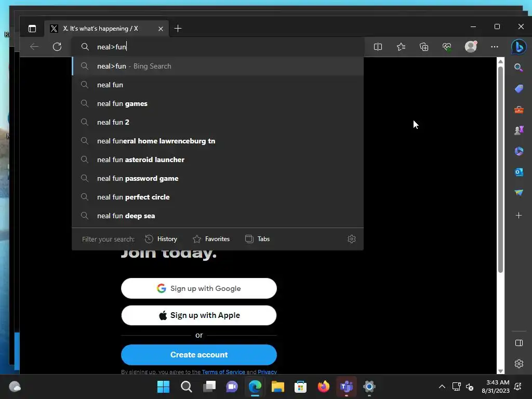The width and height of the screenshot is (532, 399).
Task: Open a new tab with plus button
Action: click(x=178, y=29)
